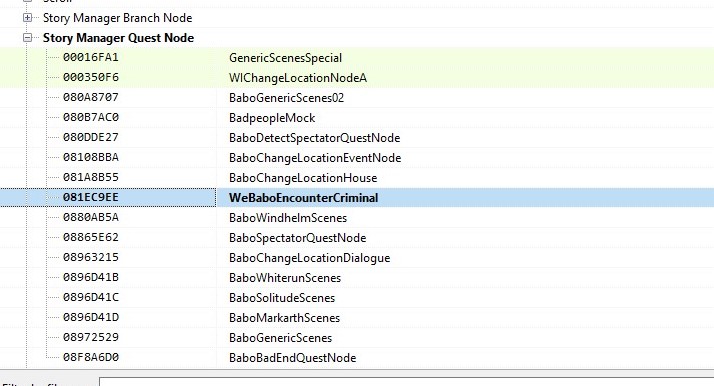The image size is (714, 386).
Task: Select record 0896D41C
Action: 91,298
